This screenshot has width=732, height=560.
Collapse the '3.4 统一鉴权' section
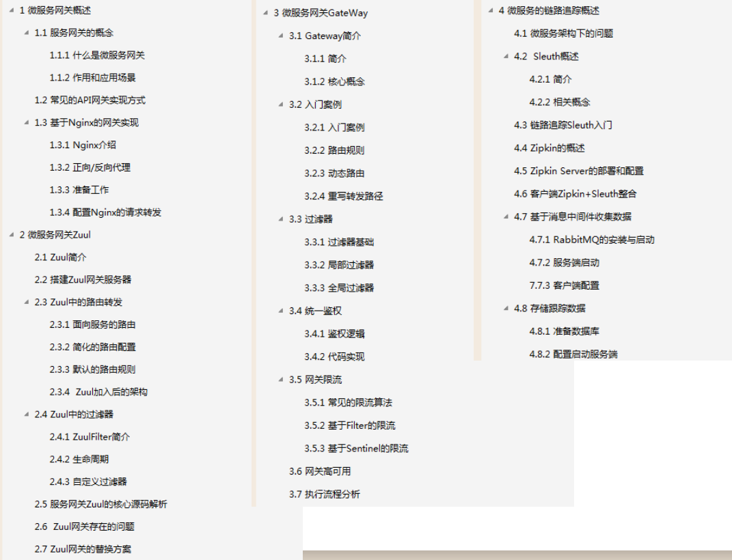click(281, 311)
